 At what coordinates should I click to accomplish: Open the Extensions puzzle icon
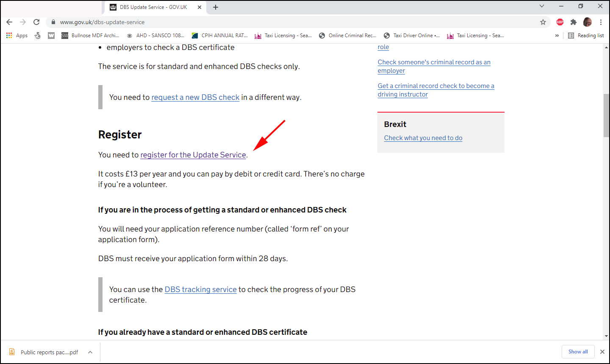pos(574,22)
